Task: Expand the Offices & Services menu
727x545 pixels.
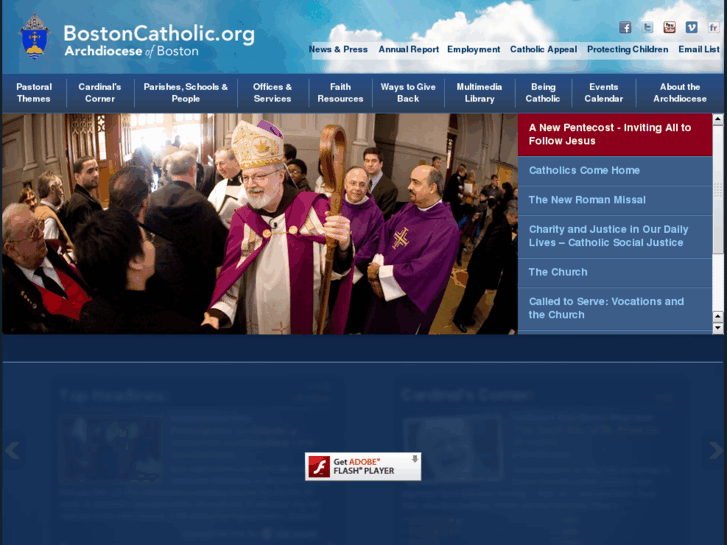Action: tap(272, 93)
